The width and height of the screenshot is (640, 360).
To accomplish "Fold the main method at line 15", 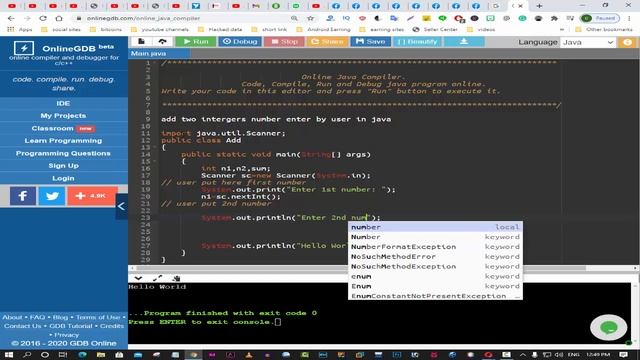I will pyautogui.click(x=155, y=161).
